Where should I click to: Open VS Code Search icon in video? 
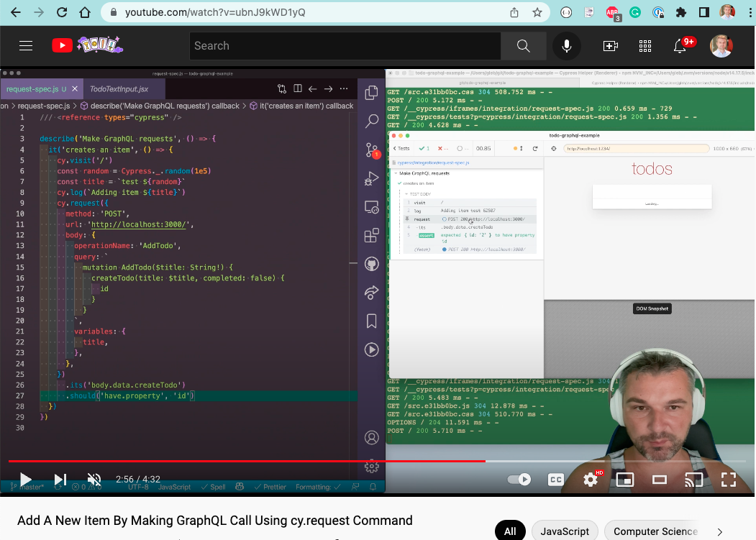[x=371, y=121]
